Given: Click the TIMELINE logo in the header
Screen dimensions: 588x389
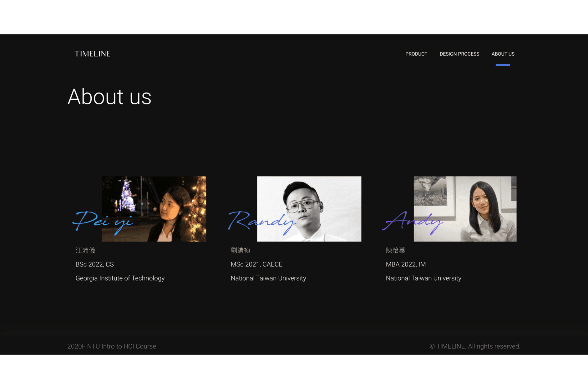Looking at the screenshot, I should [92, 54].
